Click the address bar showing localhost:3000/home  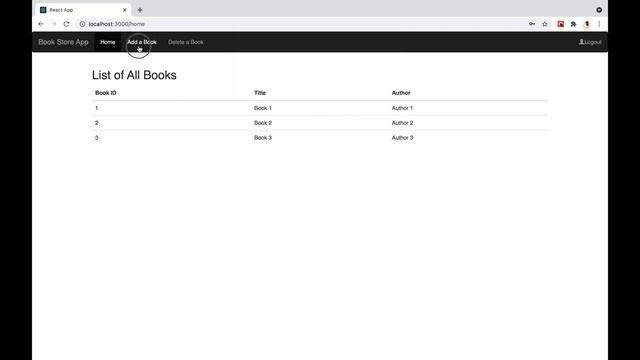click(x=302, y=24)
